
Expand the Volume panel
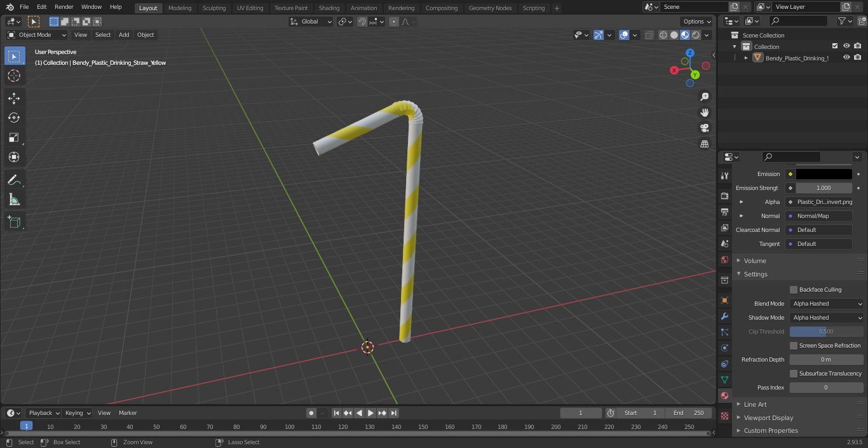(755, 261)
